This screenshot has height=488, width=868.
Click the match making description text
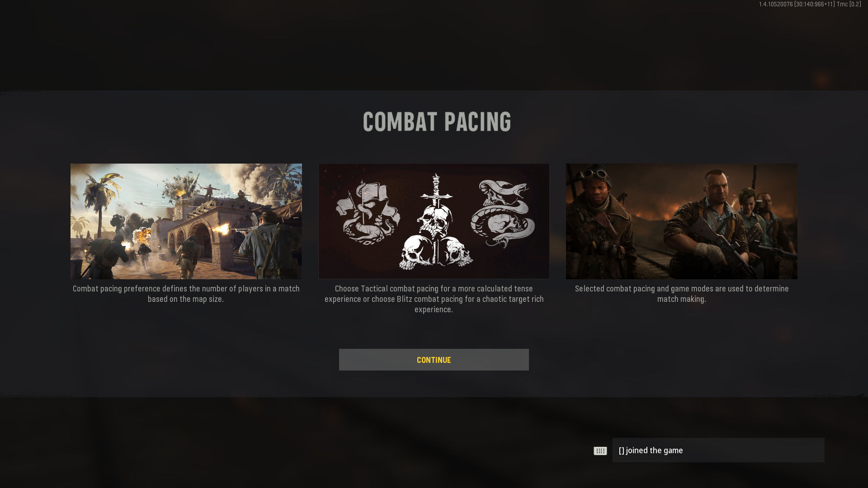(x=681, y=294)
